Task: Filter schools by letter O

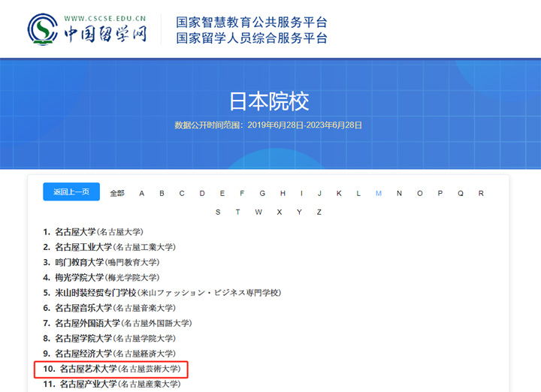Action: [x=419, y=194]
